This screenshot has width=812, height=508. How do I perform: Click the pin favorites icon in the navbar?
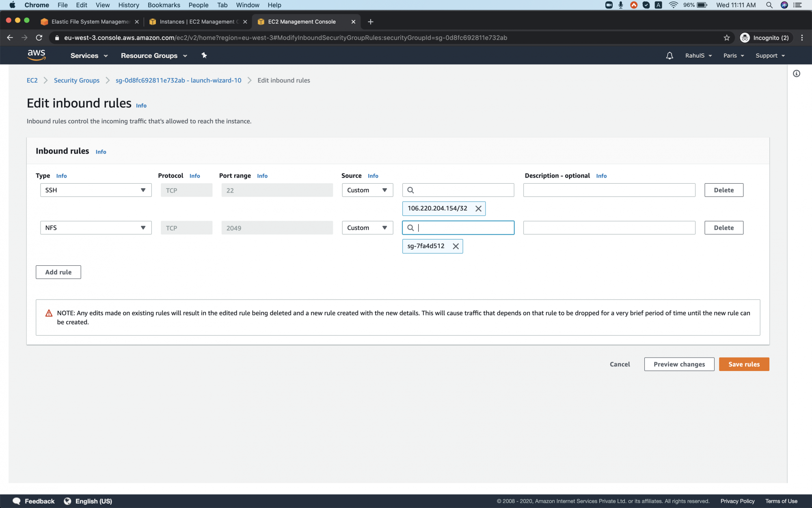tap(204, 55)
